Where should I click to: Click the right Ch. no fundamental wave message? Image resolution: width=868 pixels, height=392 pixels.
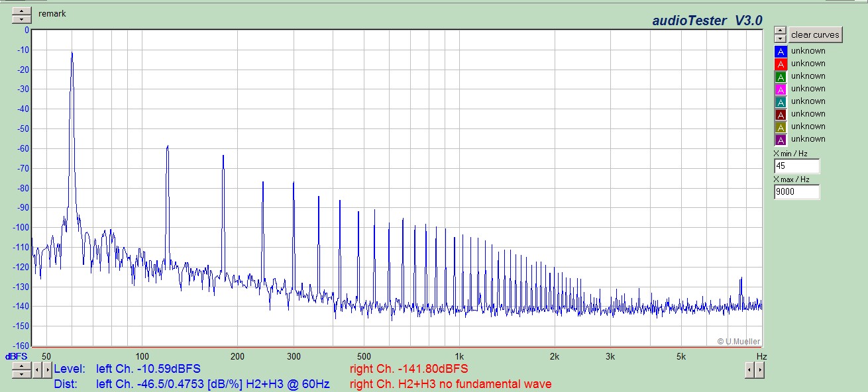coord(451,384)
